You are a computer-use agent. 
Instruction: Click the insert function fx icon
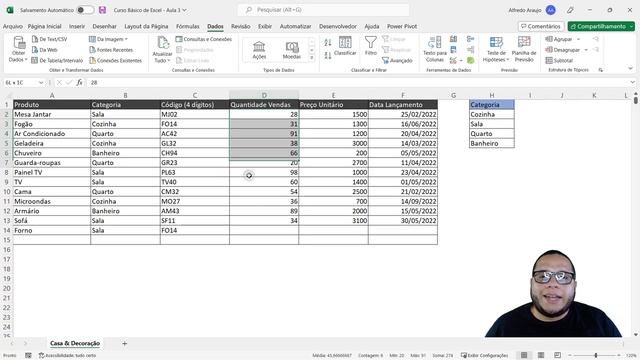(x=79, y=82)
